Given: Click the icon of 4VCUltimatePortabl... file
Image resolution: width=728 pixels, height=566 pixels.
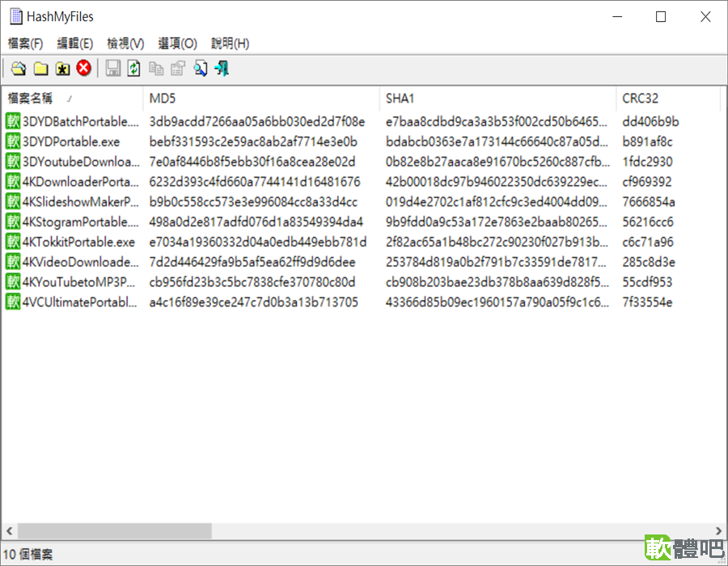Looking at the screenshot, I should (13, 302).
